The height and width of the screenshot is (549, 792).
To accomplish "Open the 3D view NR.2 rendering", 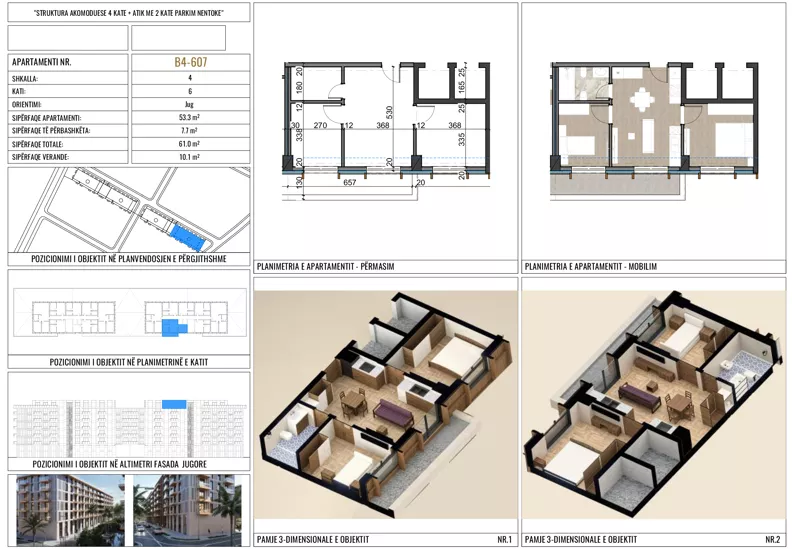I will 654,405.
